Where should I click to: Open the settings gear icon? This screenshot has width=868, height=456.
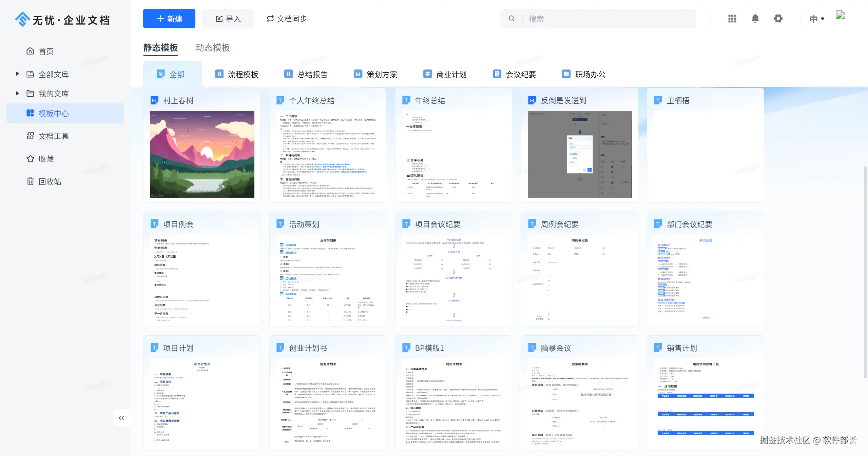[x=778, y=18]
